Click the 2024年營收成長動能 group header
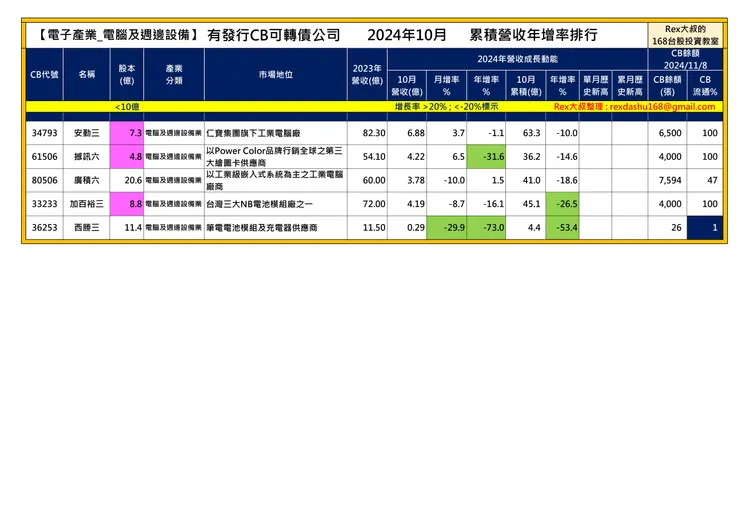The image size is (740, 523). (x=518, y=59)
